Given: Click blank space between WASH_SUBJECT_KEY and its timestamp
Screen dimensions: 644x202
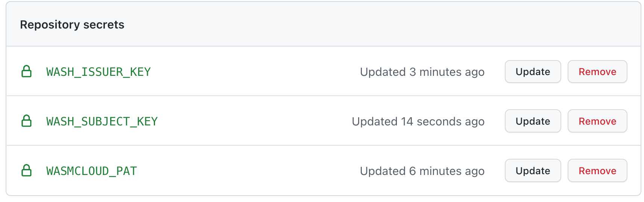Looking at the screenshot, I should coord(256,121).
